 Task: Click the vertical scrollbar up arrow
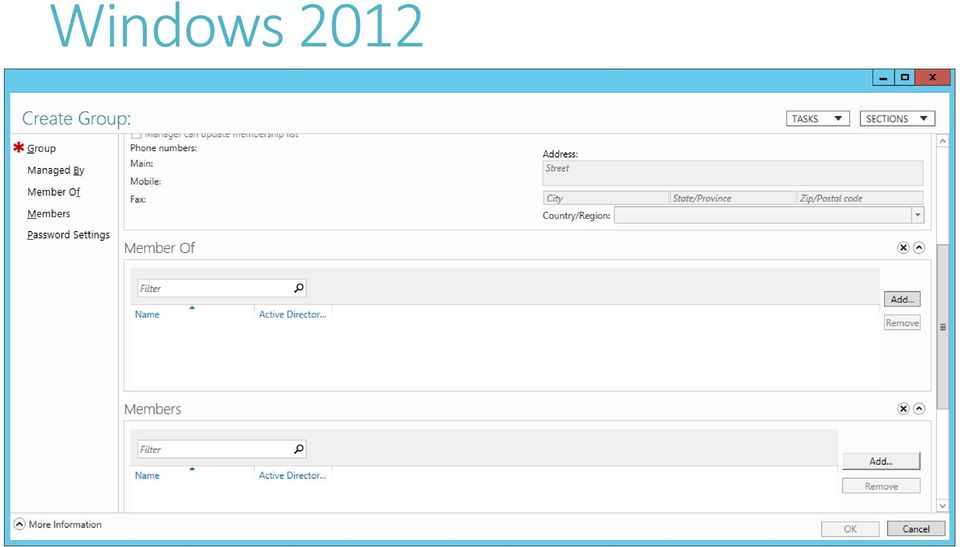click(x=942, y=141)
